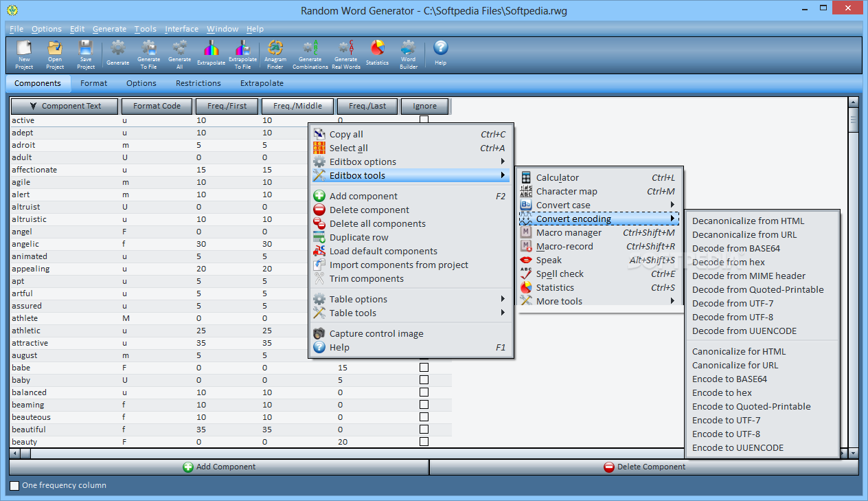
Task: Tick the Ignore checkbox for beaming row
Action: (424, 405)
